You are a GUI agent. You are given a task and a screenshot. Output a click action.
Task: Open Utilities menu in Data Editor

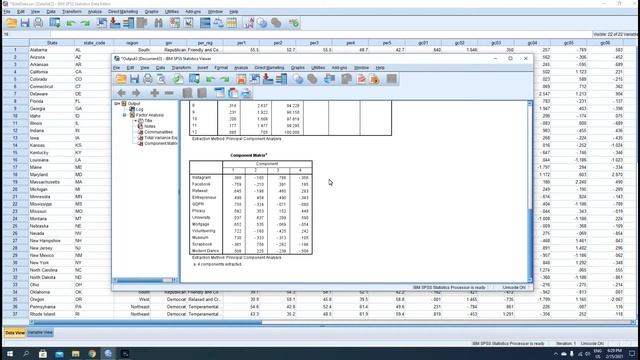click(x=172, y=12)
